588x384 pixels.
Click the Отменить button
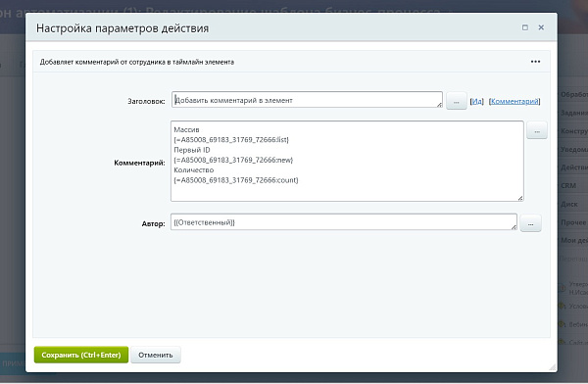[x=156, y=355]
